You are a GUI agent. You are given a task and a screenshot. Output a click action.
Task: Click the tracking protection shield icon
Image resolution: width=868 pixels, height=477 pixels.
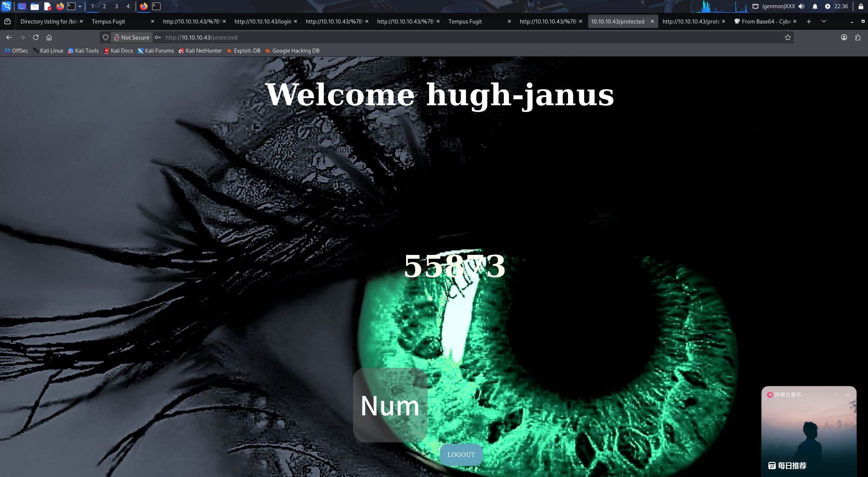pos(106,37)
